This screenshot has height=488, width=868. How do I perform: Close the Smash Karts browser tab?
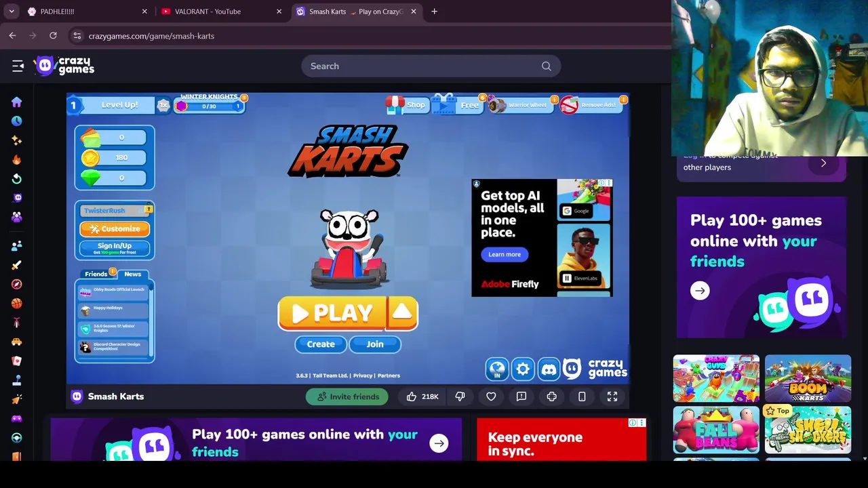click(414, 12)
